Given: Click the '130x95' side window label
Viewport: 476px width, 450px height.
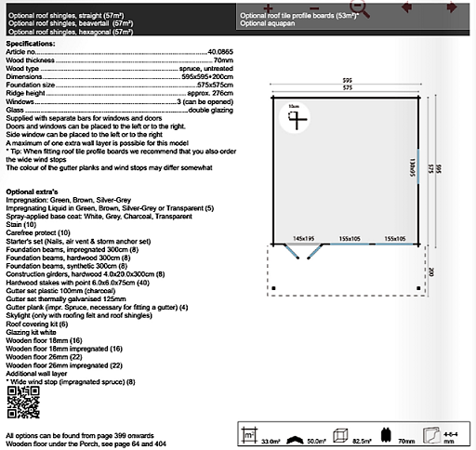Looking at the screenshot, I should (x=412, y=167).
